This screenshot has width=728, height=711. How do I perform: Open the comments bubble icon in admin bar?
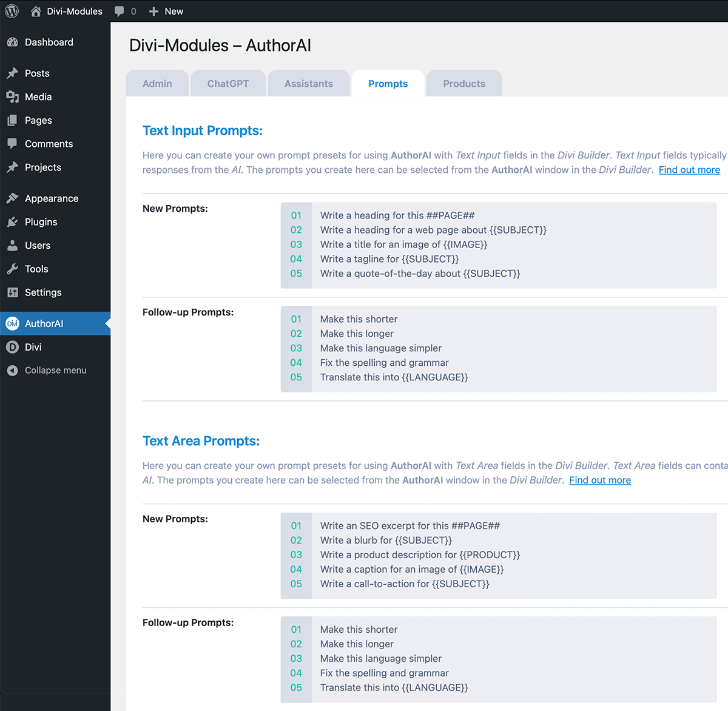120,12
